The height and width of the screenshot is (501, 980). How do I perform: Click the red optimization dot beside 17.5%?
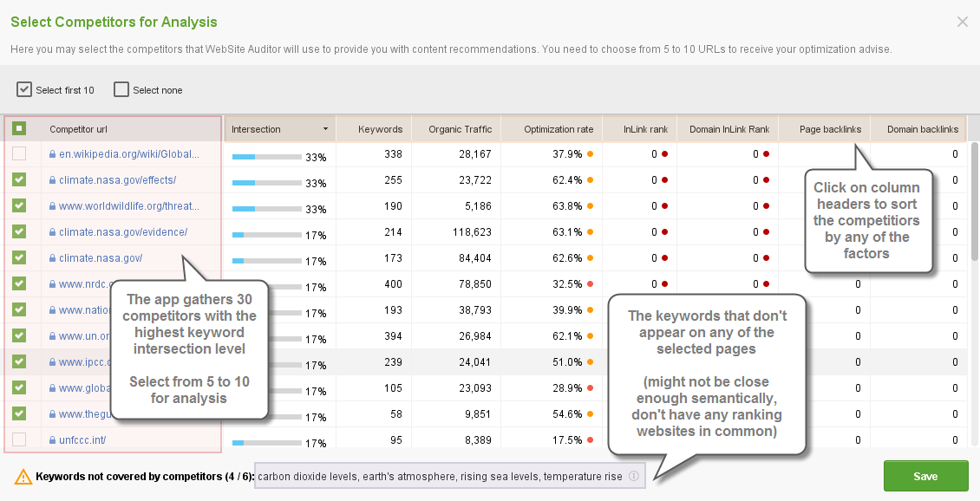click(x=590, y=440)
